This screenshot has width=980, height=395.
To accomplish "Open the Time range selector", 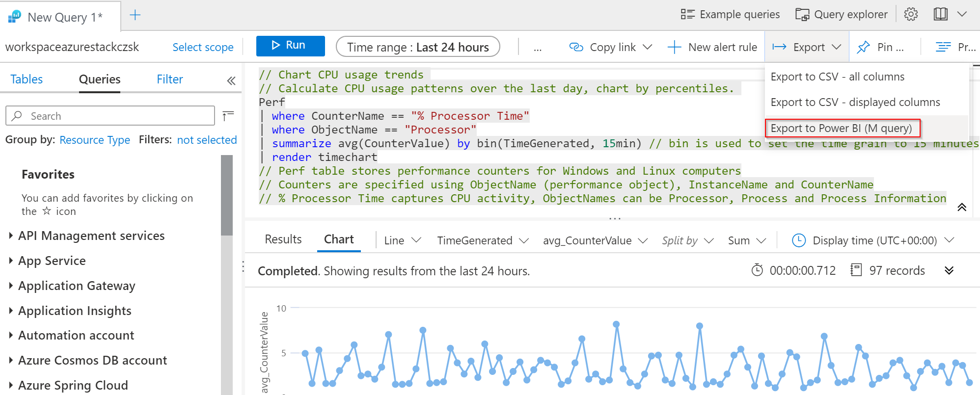I will (418, 47).
